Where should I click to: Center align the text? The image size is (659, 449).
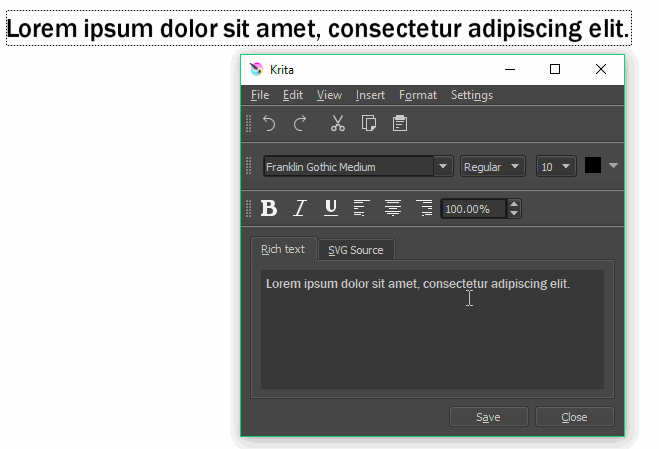click(x=393, y=208)
